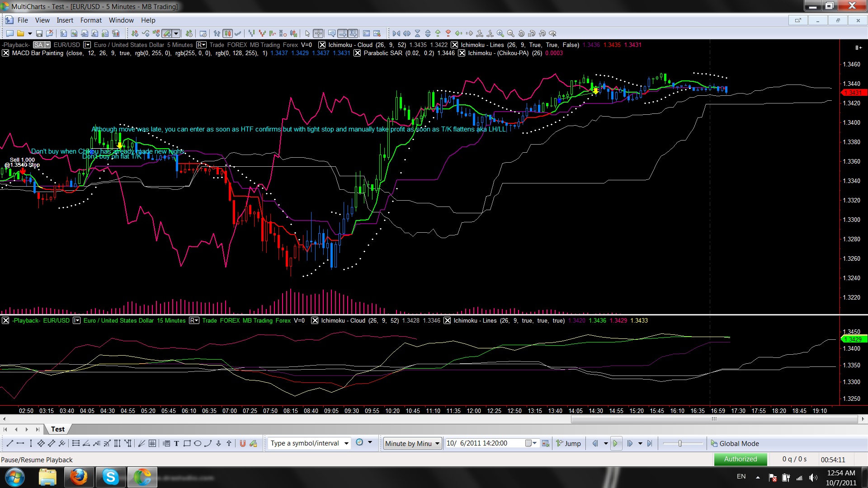Click the speaker volume tray icon

[813, 478]
